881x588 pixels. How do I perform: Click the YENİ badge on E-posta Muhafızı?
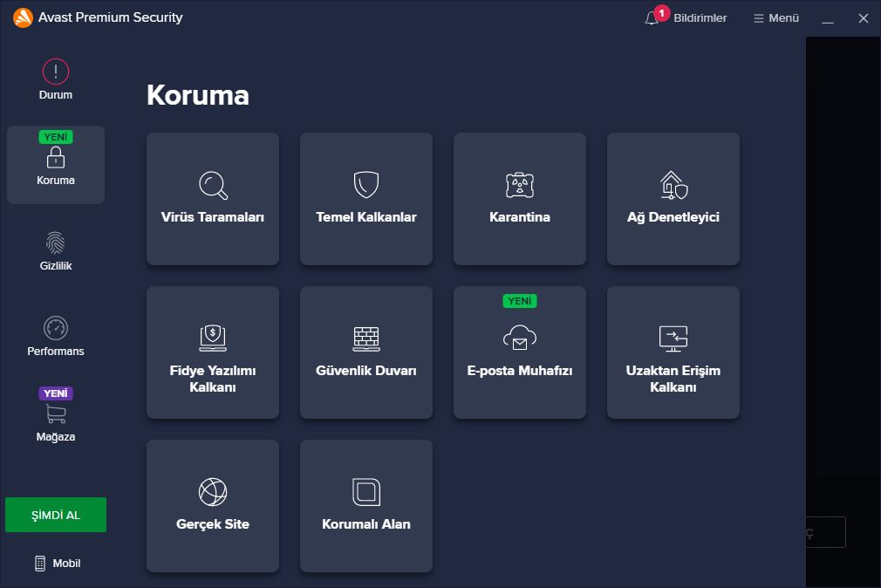(520, 301)
